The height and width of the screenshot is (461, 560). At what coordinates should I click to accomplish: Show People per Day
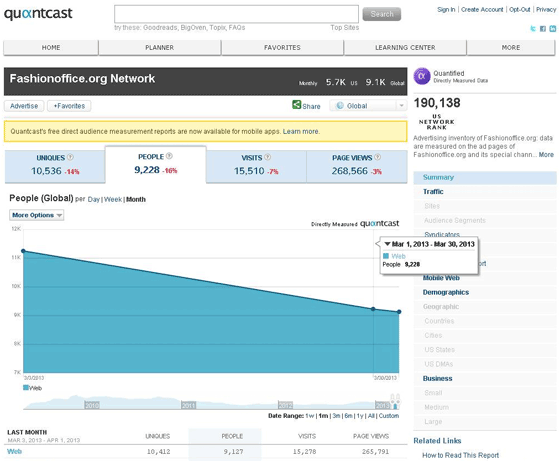(x=94, y=199)
